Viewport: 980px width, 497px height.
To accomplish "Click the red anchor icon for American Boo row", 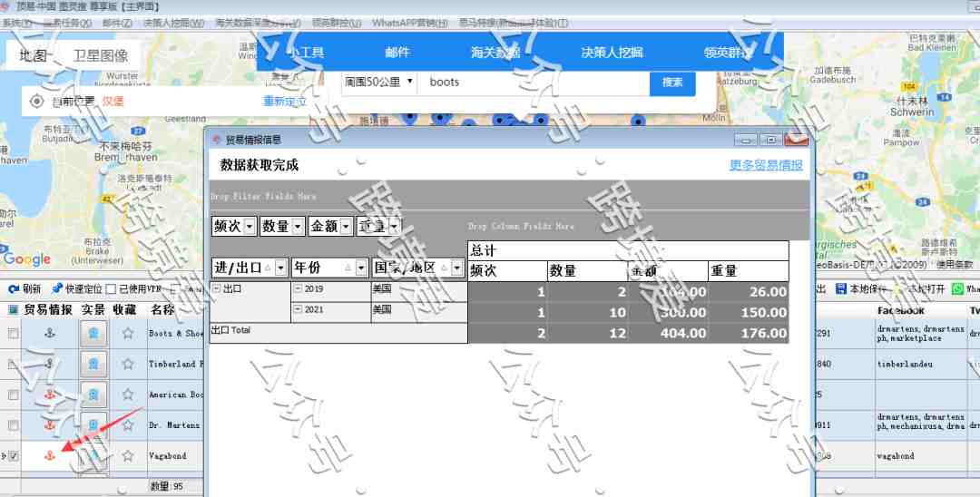I will (50, 395).
